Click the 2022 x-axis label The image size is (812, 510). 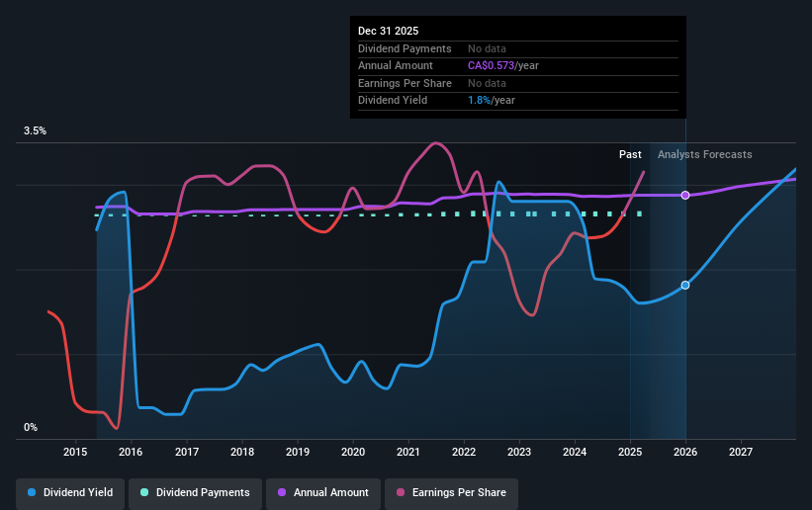coord(464,452)
